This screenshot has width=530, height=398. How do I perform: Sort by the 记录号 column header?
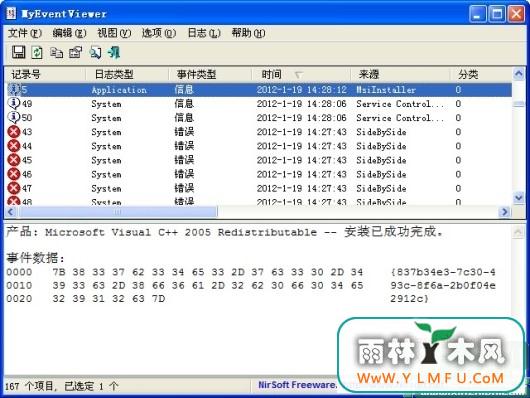(44, 74)
